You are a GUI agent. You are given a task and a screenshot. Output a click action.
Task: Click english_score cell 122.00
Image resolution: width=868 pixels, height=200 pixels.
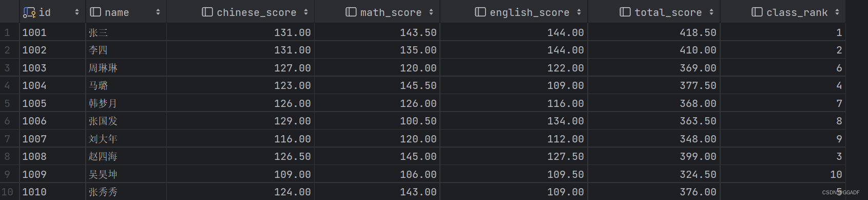[x=514, y=68]
